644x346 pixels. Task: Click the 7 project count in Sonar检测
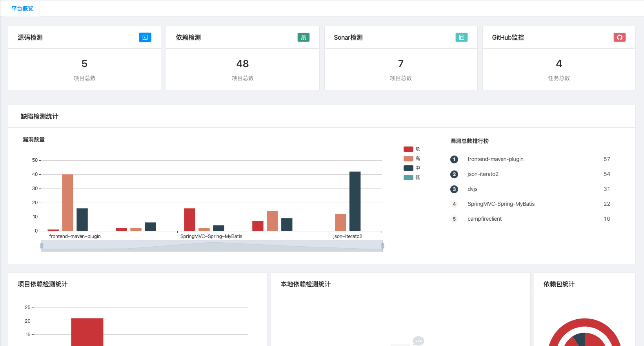401,64
